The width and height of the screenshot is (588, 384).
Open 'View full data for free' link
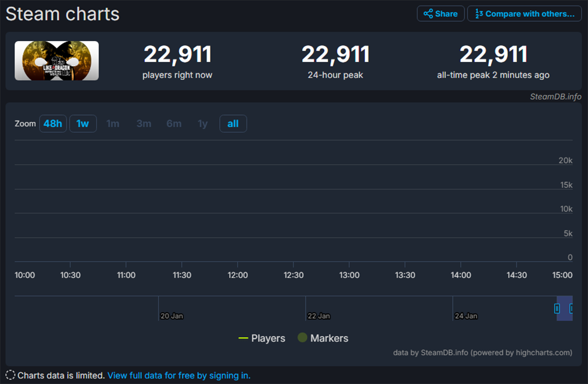coord(179,376)
